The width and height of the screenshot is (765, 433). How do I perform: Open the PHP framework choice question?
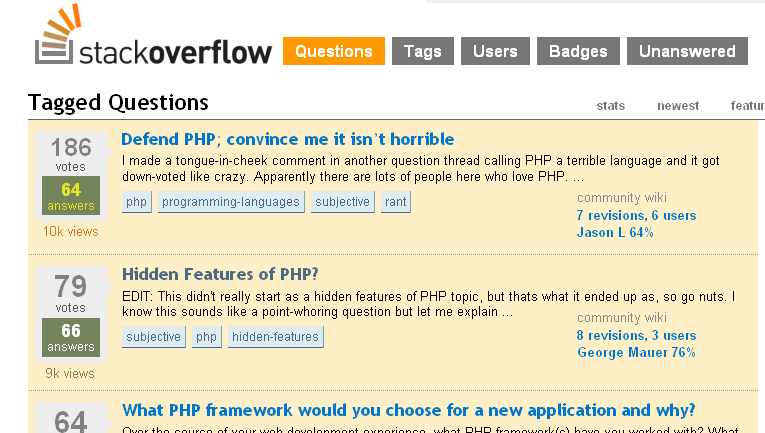pos(409,410)
